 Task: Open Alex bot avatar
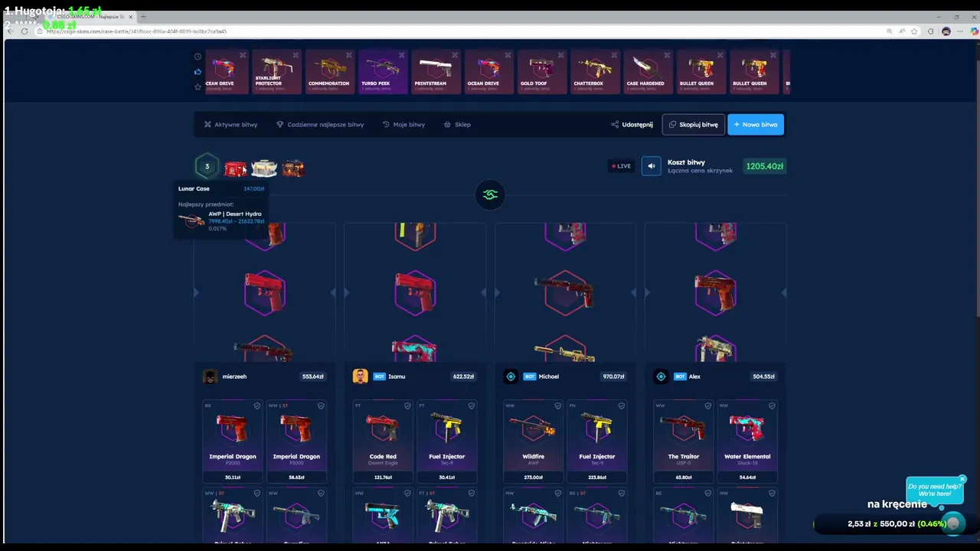(x=661, y=377)
